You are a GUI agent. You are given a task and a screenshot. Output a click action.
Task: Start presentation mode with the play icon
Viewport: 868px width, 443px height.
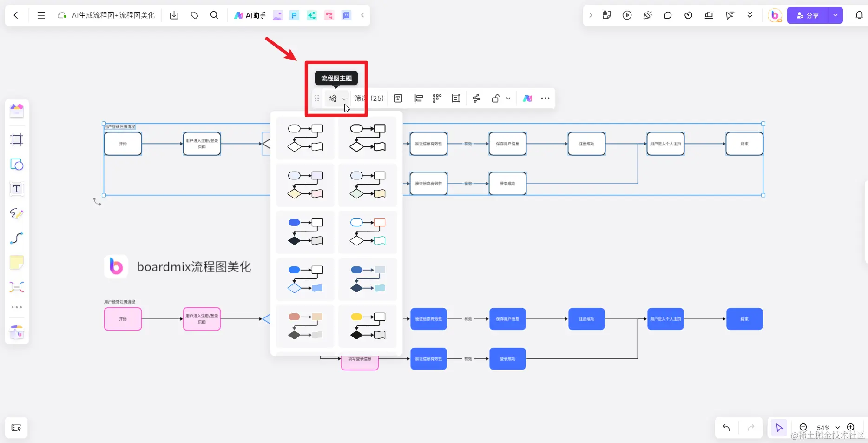[x=627, y=15]
